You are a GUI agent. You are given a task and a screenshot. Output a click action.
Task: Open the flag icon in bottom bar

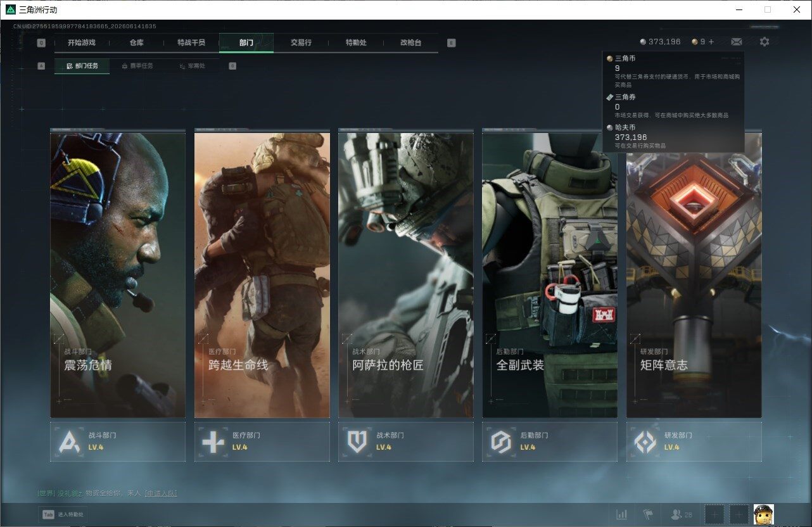648,514
